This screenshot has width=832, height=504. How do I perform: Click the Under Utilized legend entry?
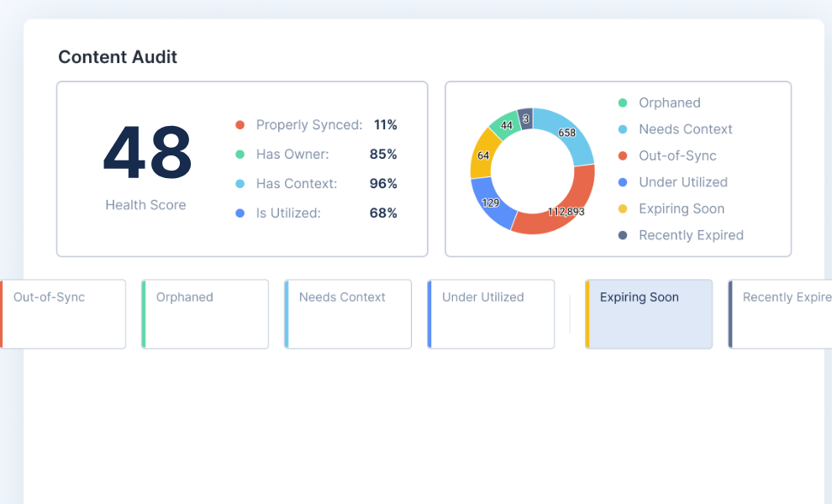click(x=683, y=182)
